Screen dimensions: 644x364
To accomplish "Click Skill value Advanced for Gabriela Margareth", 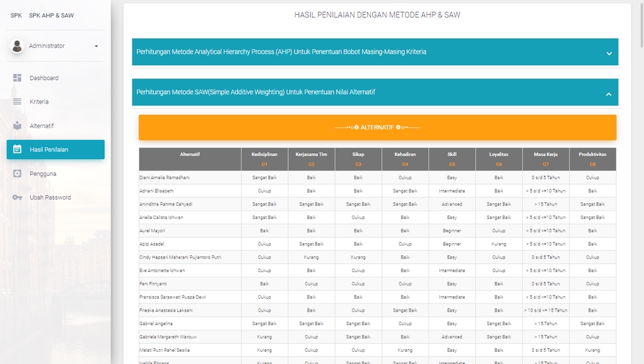I will [x=451, y=337].
